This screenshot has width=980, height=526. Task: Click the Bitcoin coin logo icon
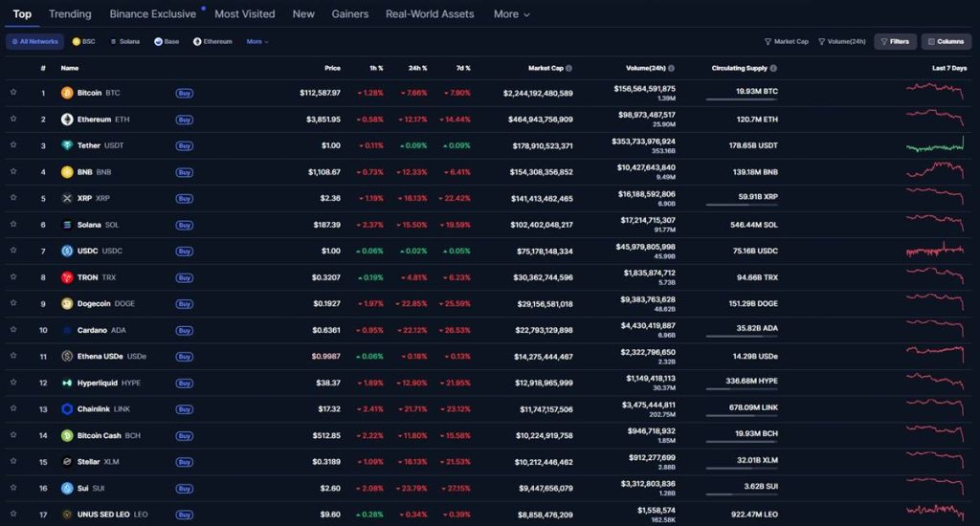pos(67,93)
